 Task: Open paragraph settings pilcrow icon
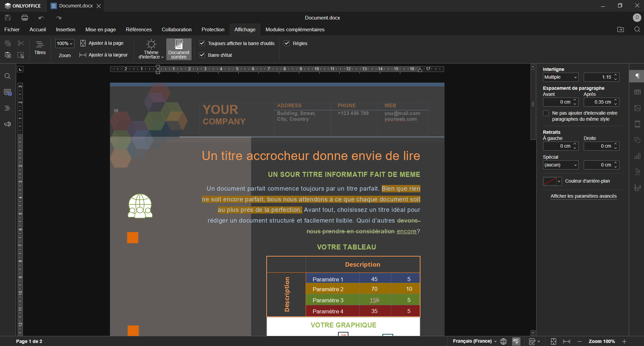[637, 76]
